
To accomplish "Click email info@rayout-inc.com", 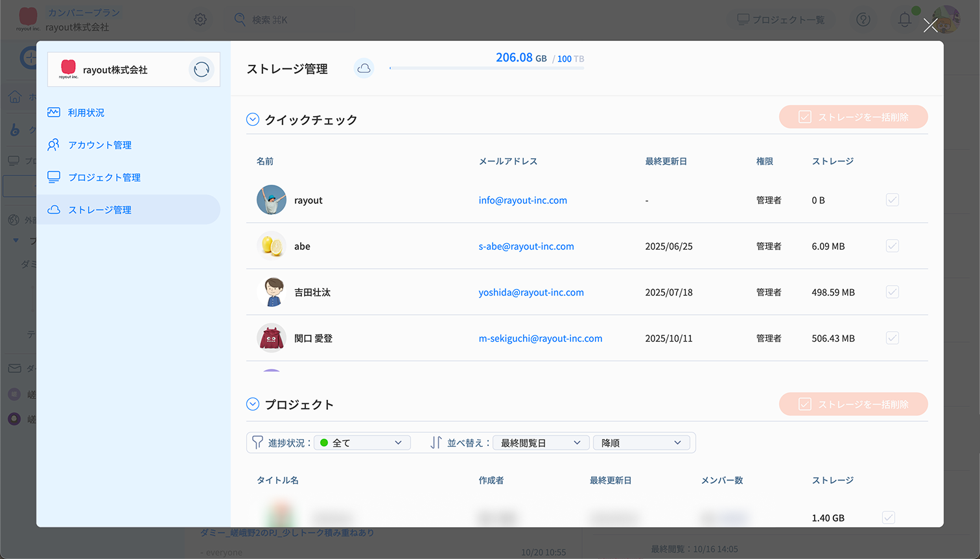I will click(522, 200).
